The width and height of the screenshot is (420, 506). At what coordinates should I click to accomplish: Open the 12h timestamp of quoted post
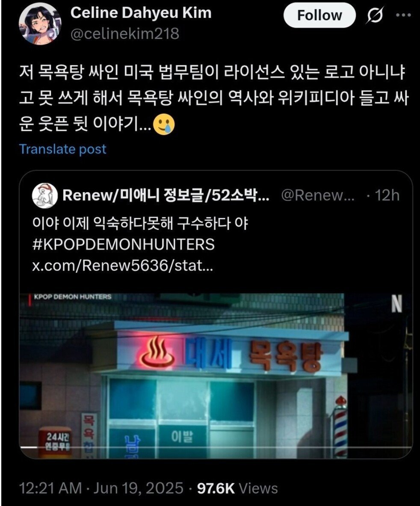click(x=387, y=195)
